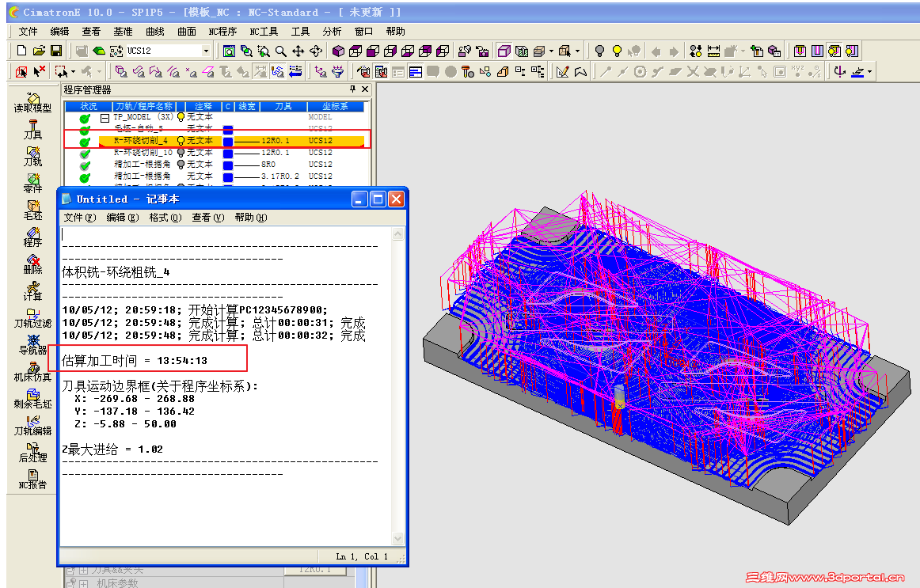The image size is (920, 588).
Task: Open the 曲线 menu in Cimatron
Action: [x=155, y=32]
